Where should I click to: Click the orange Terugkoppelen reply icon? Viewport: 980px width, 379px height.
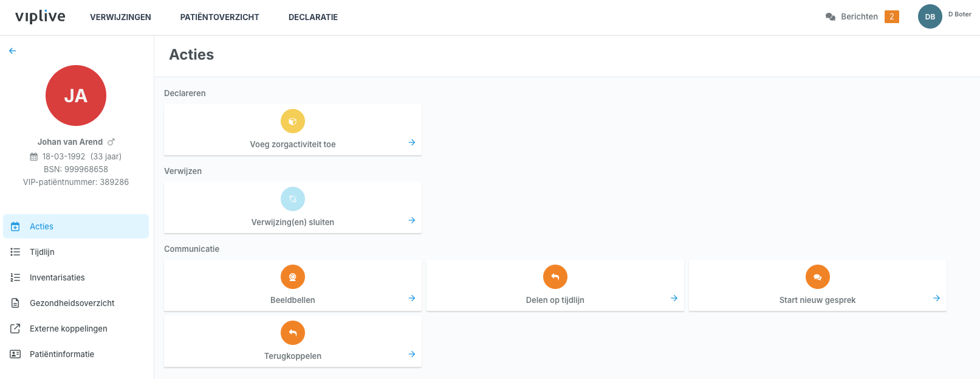[x=293, y=333]
